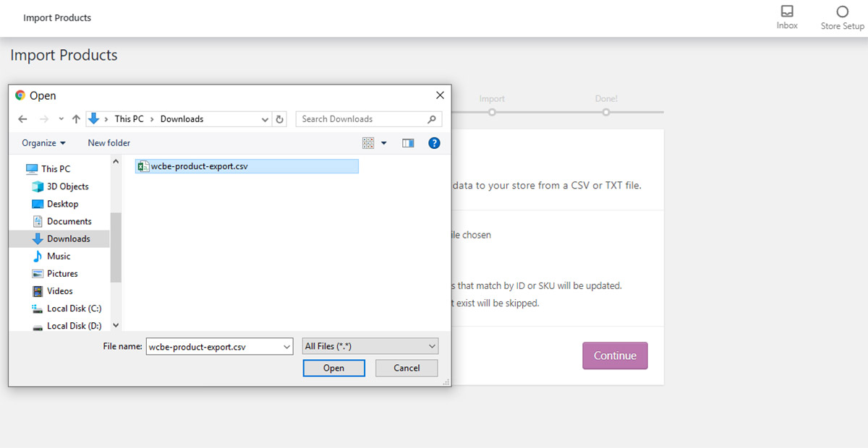868x448 pixels.
Task: Select Desktop in the navigation pane
Action: pos(62,204)
